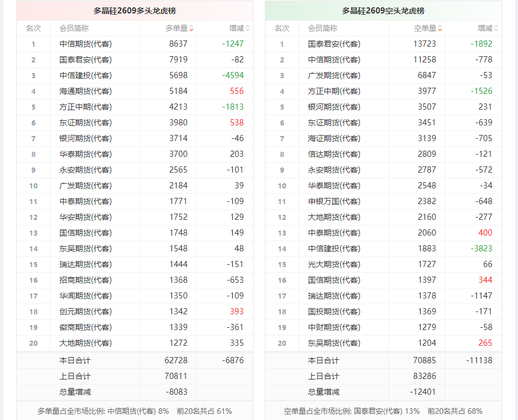Open 方正中期(代客) in short ranking

tap(334, 91)
